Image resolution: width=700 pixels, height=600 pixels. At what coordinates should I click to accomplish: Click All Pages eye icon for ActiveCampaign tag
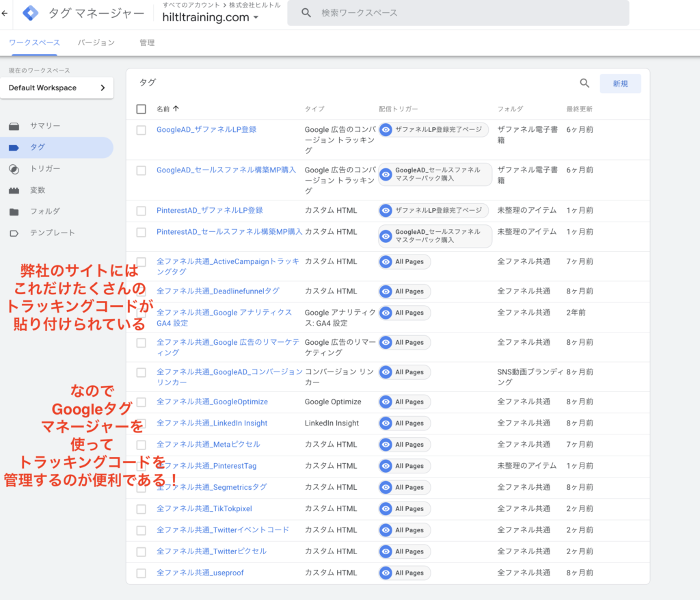[386, 262]
